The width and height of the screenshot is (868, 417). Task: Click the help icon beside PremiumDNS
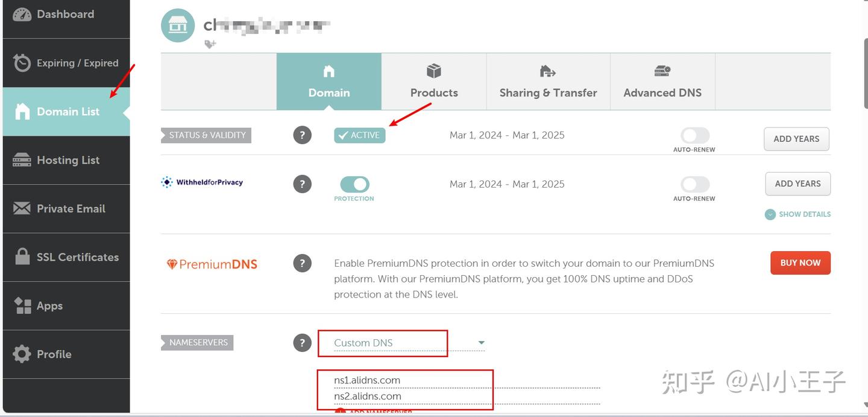coord(303,263)
